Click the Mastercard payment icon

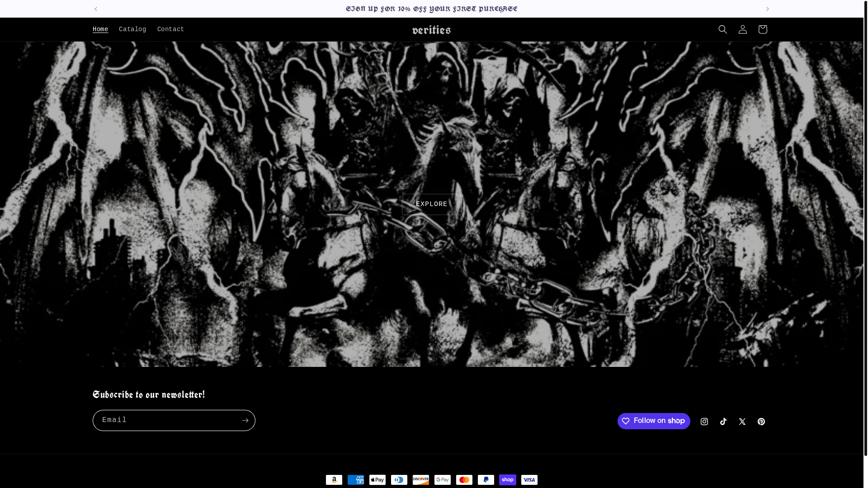click(464, 480)
